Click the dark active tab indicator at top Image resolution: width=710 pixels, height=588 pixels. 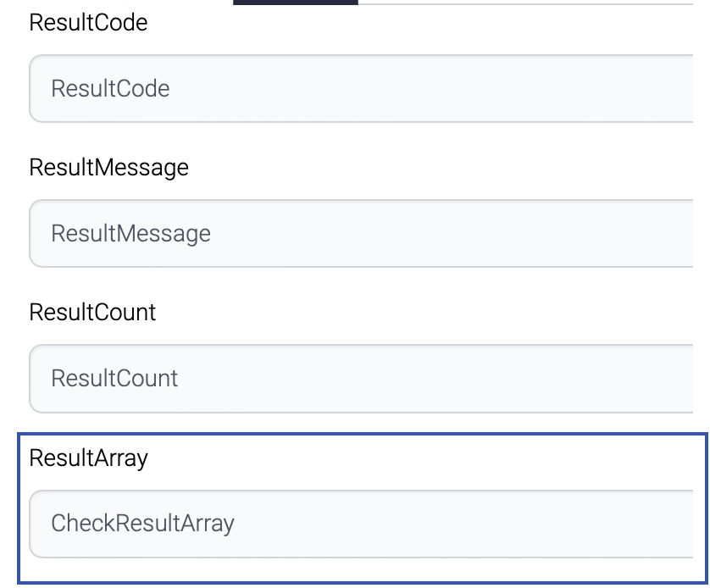click(295, 3)
